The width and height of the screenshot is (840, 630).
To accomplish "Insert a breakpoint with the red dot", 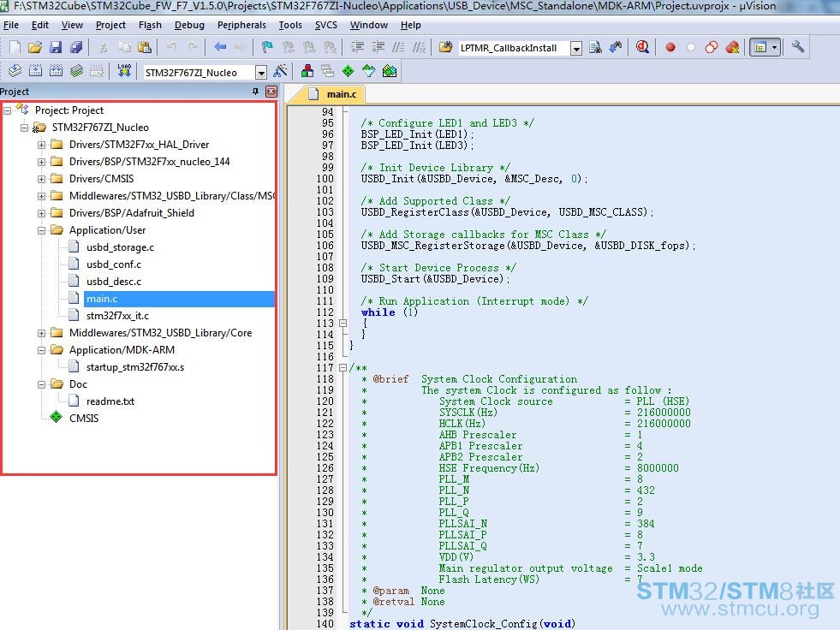I will point(670,47).
